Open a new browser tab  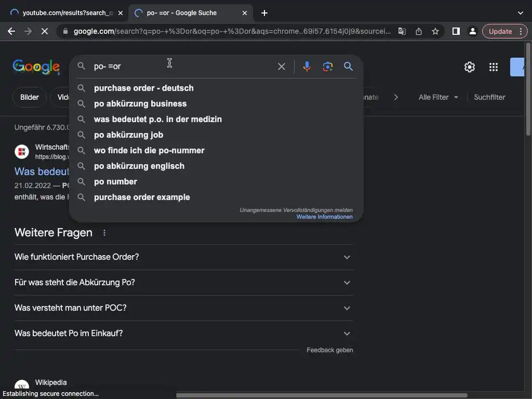[264, 13]
